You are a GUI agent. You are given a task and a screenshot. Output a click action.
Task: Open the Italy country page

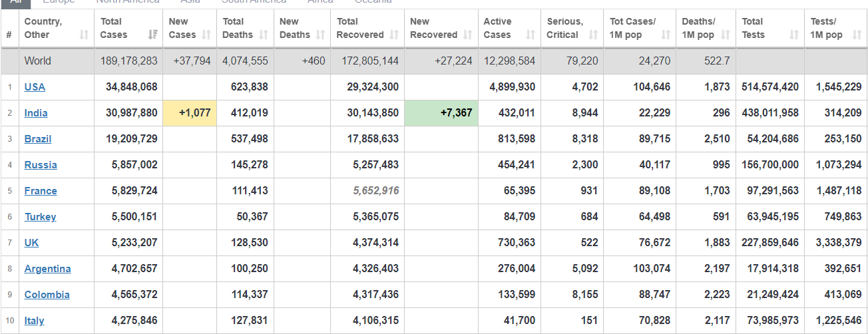tap(35, 320)
